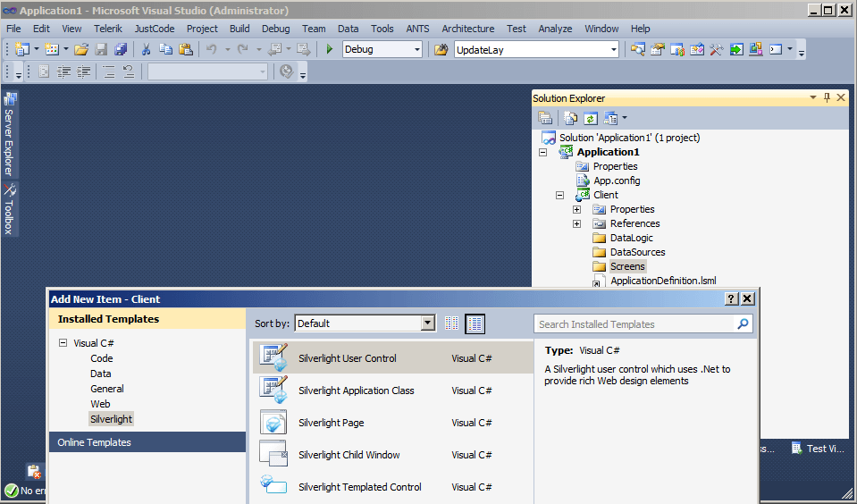857x504 pixels.
Task: Click the Add New Item toolbar icon
Action: [52, 49]
